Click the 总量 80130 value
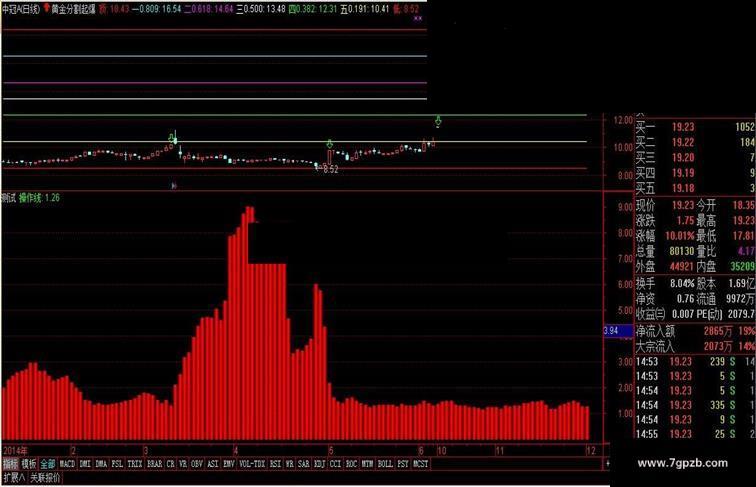This screenshot has height=487, width=756. click(x=681, y=251)
